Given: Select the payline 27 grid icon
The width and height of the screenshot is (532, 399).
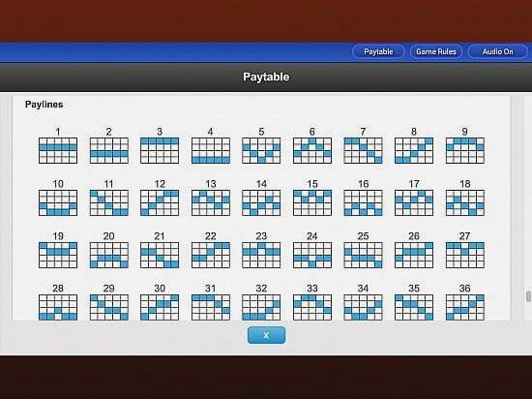Looking at the screenshot, I should point(465,255).
